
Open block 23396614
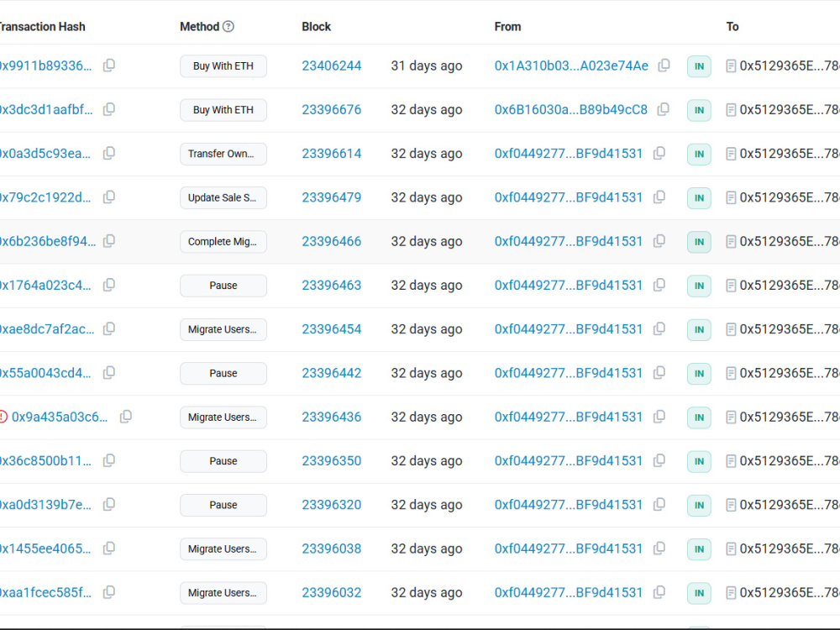332,154
